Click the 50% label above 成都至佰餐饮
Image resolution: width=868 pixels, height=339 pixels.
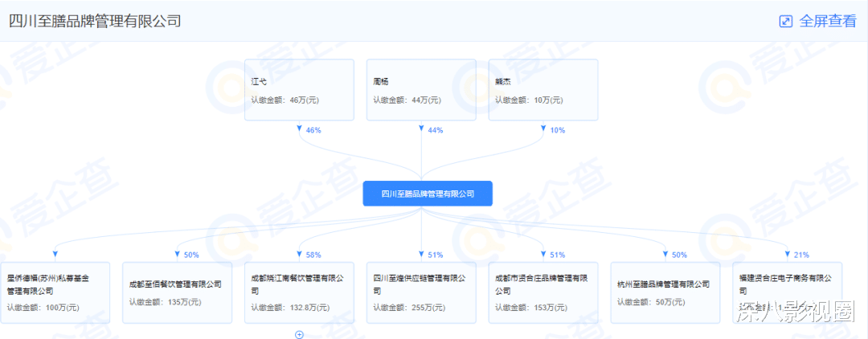(x=191, y=255)
